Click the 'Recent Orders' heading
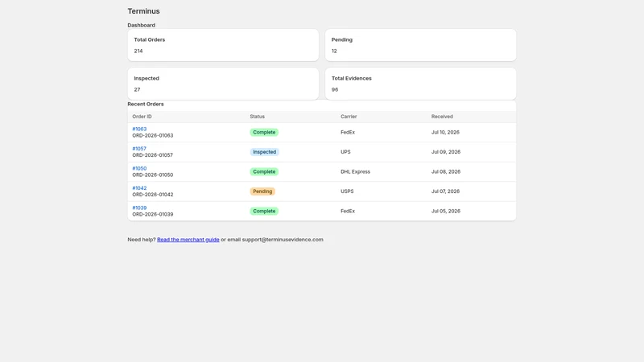Image resolution: width=644 pixels, height=362 pixels. (x=146, y=104)
